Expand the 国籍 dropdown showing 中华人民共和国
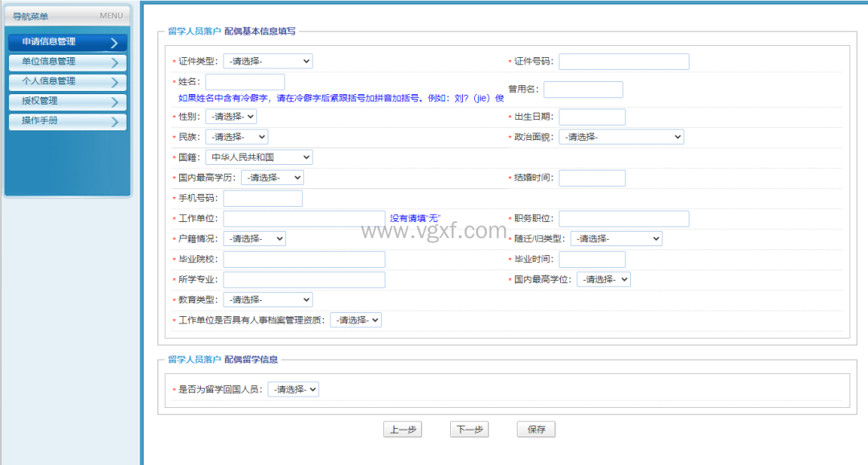Screen dimensions: 868x465 pos(259,157)
